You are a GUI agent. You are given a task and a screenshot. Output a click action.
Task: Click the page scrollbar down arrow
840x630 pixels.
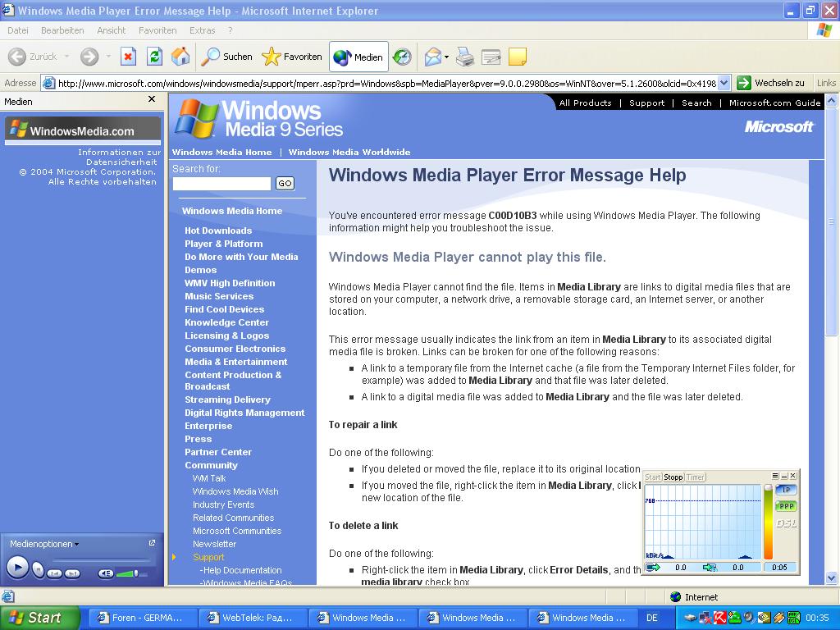point(832,577)
